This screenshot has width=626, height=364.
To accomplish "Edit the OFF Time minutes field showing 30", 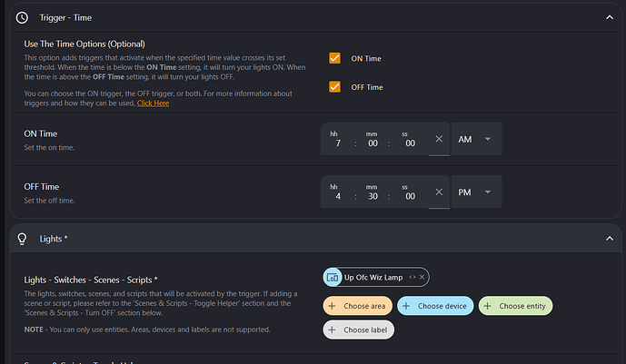I will pyautogui.click(x=373, y=196).
